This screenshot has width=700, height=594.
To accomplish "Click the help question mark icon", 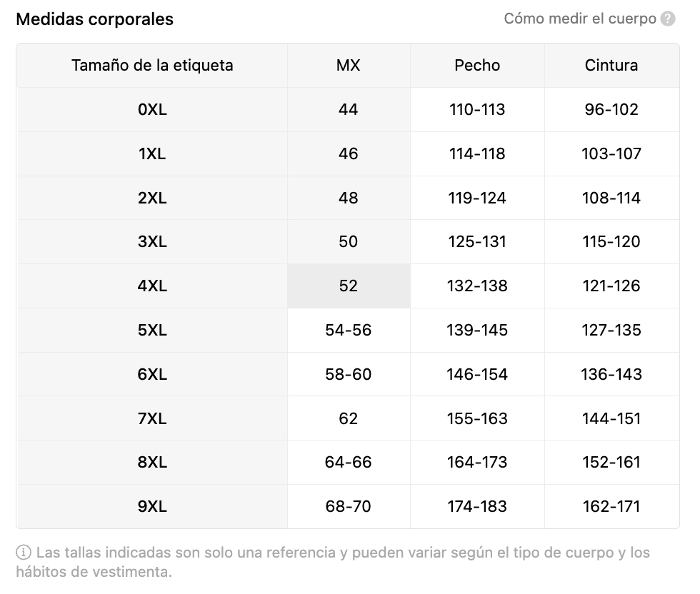I will click(668, 19).
